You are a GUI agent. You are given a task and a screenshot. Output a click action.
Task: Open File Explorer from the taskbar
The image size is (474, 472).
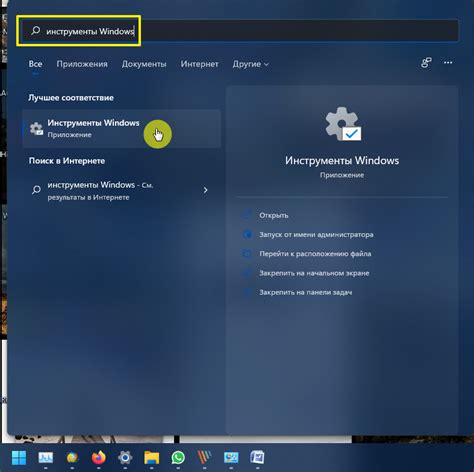point(152,458)
